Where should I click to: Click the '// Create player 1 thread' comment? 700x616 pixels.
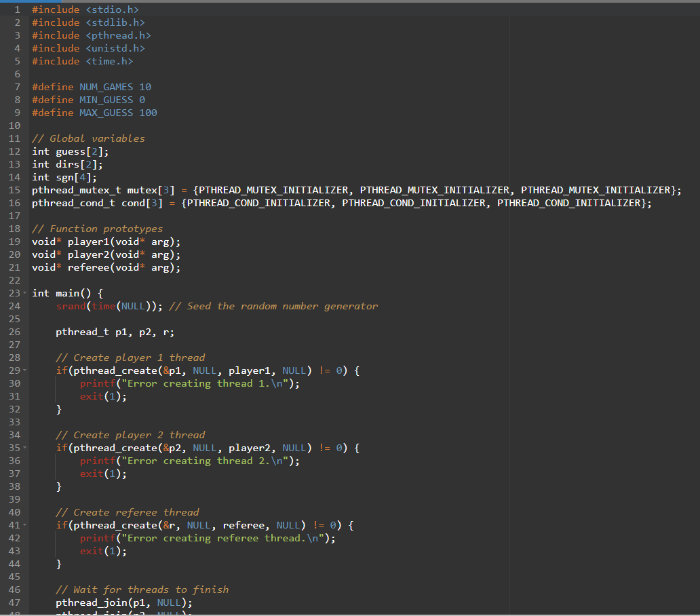130,358
